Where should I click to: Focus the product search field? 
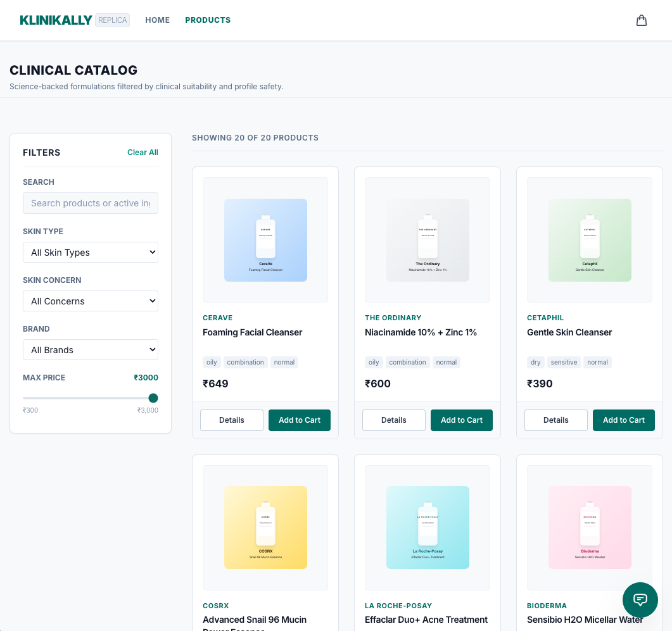[x=91, y=203]
